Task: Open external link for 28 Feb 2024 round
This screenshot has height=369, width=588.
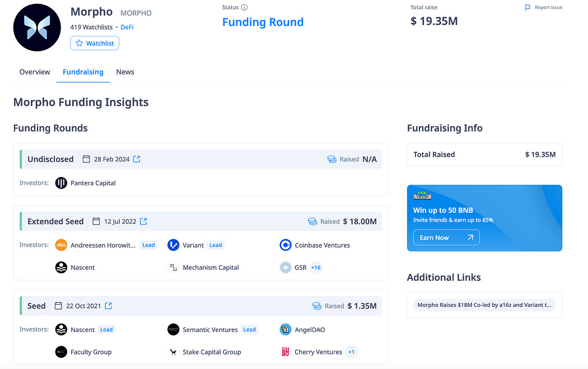Action: [137, 159]
